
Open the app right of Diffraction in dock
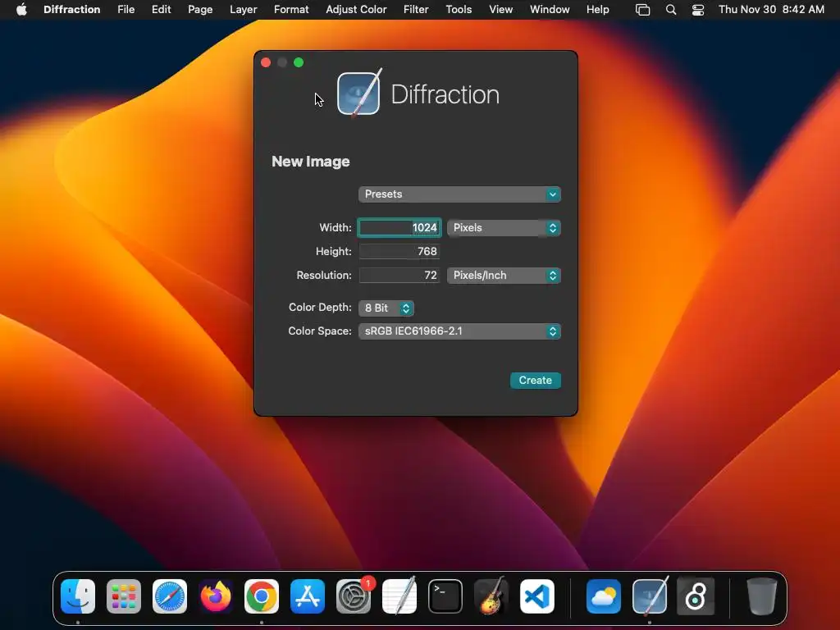[x=696, y=596]
